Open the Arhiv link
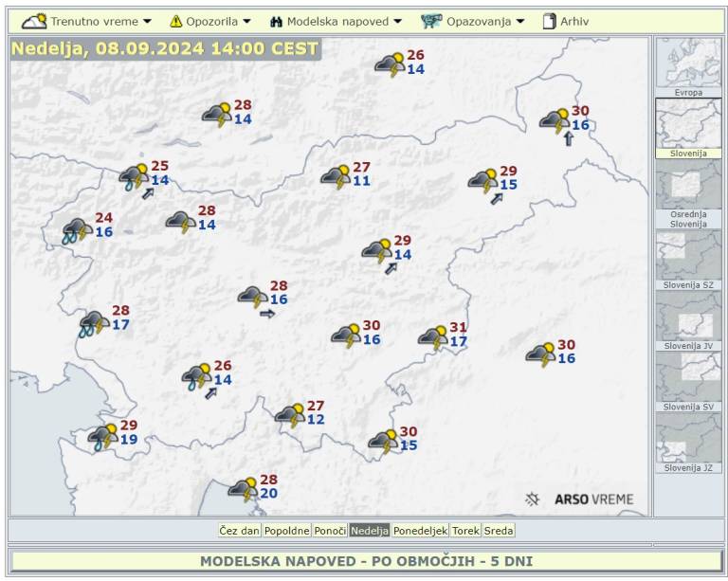 tap(573, 21)
